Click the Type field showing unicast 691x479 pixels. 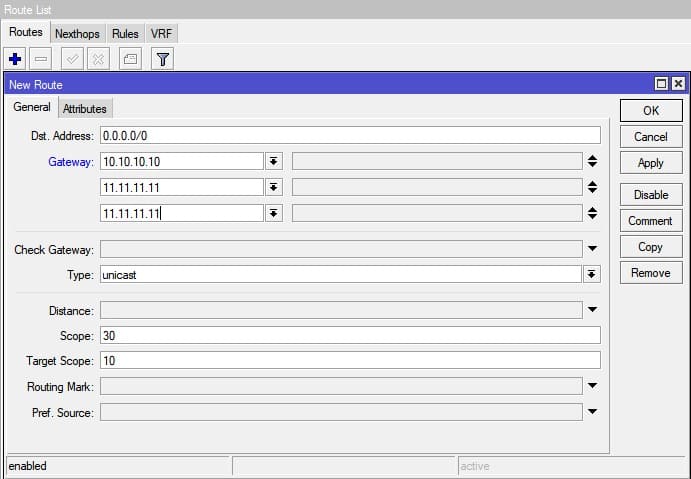click(x=340, y=275)
